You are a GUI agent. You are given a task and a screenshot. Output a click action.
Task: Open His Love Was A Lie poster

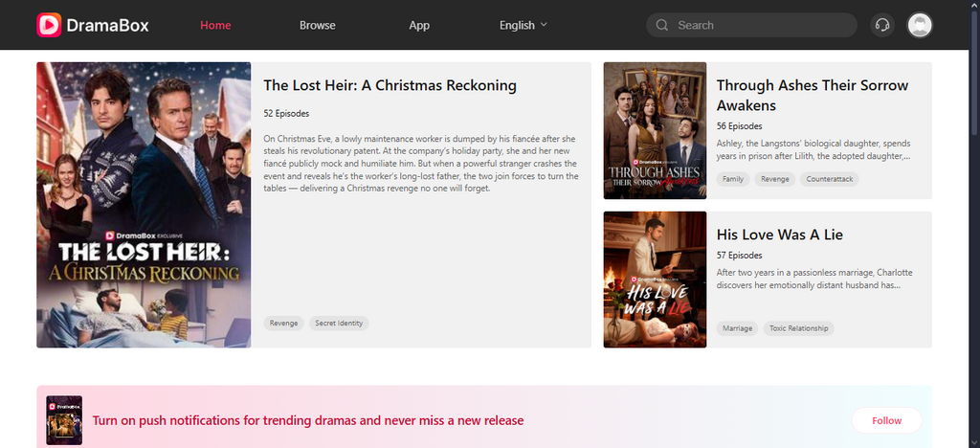(x=655, y=280)
